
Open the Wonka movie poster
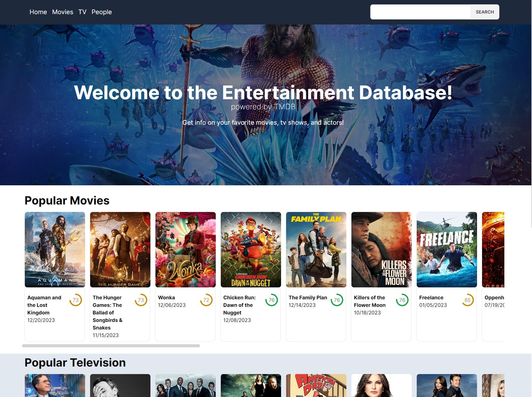click(x=186, y=250)
